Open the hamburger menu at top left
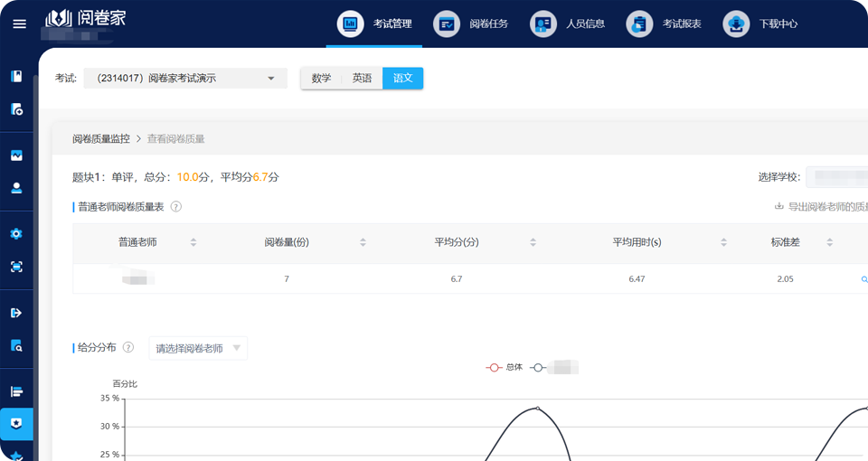The width and height of the screenshot is (868, 461). tap(19, 24)
